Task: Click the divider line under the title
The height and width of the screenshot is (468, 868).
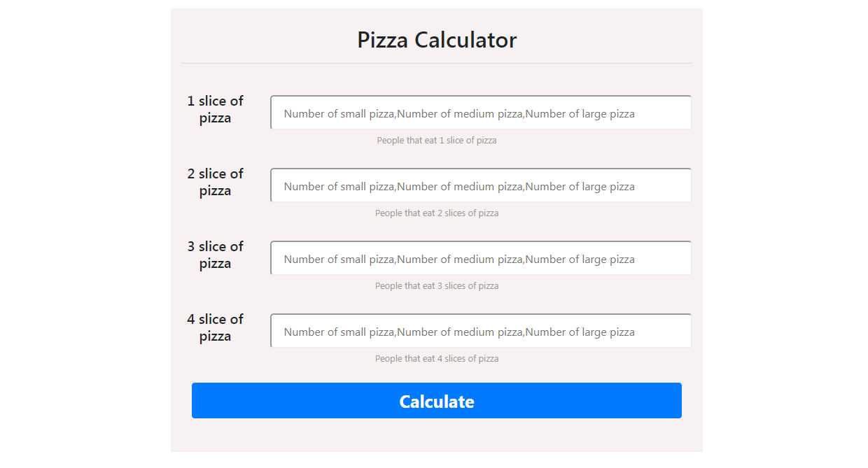Action: click(x=437, y=63)
